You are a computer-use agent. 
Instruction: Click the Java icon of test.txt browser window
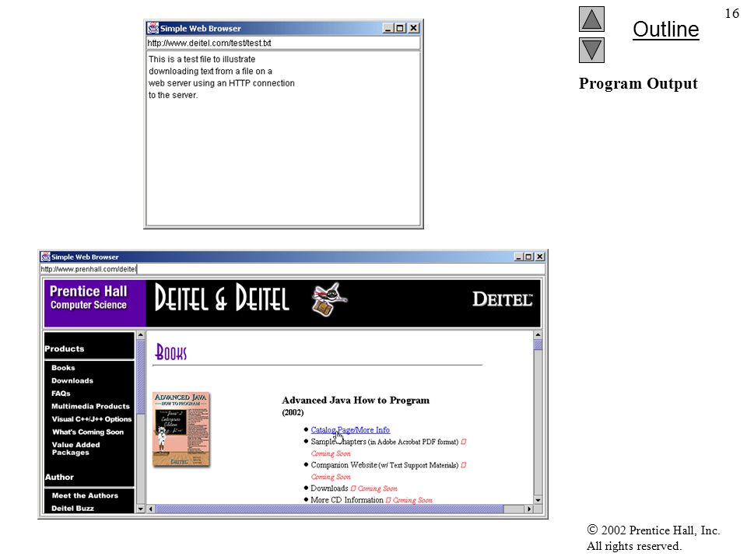(153, 28)
